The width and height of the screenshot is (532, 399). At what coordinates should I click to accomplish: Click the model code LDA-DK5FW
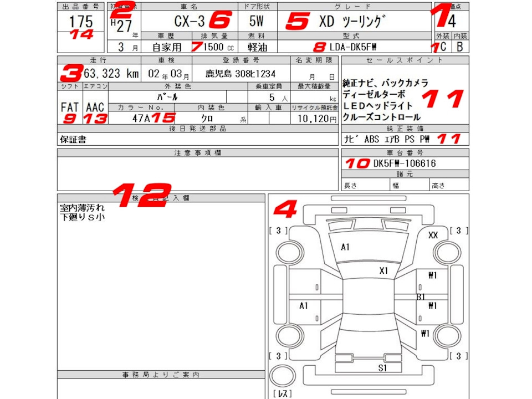point(353,47)
